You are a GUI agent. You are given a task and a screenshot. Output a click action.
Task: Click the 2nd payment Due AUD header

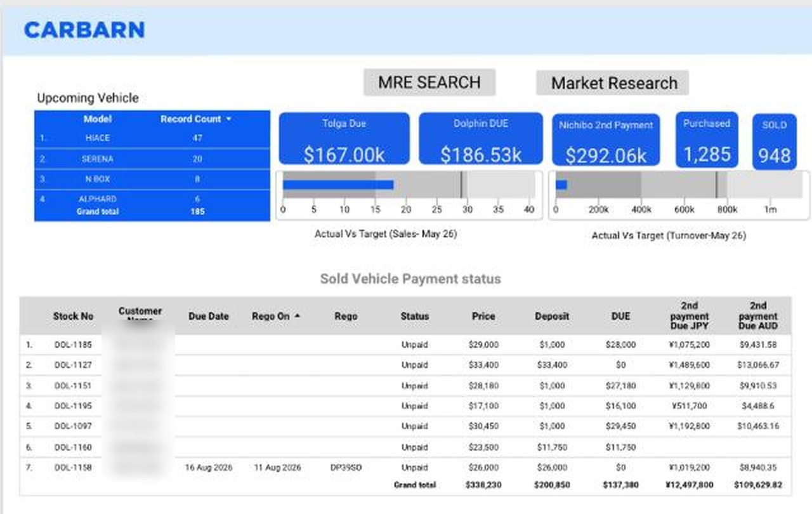(x=758, y=316)
